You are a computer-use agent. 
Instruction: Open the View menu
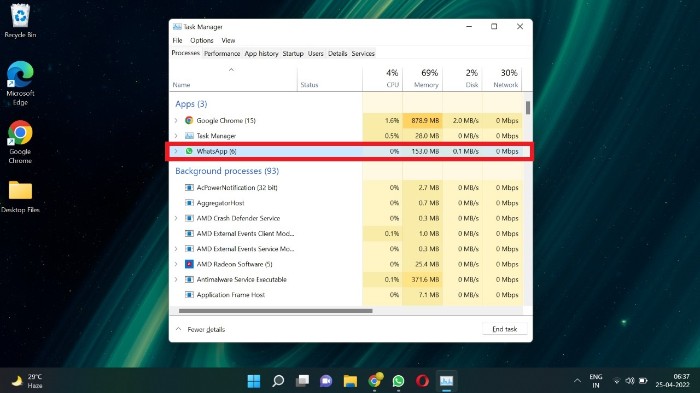(228, 40)
